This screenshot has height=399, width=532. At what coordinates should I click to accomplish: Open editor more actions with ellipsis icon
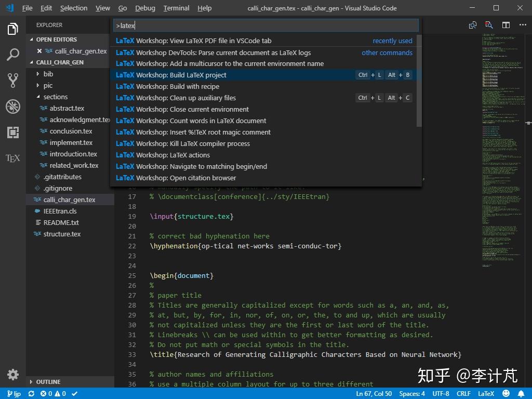tap(522, 25)
